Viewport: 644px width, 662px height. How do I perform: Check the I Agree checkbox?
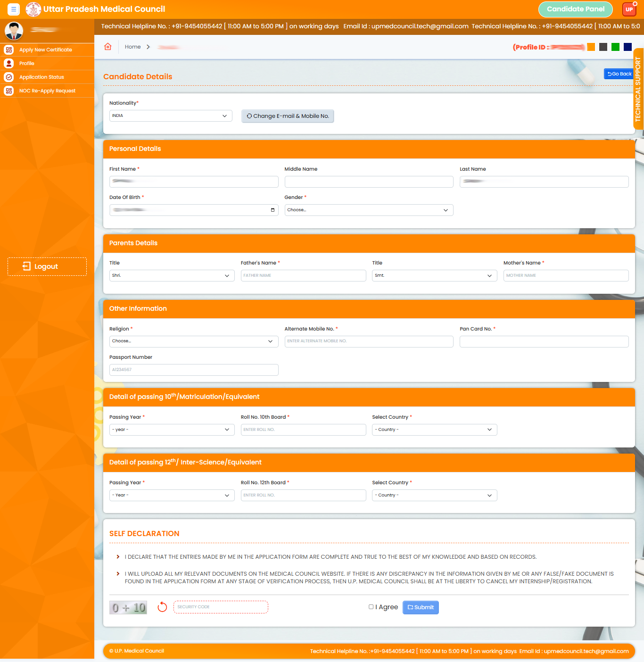click(x=371, y=607)
